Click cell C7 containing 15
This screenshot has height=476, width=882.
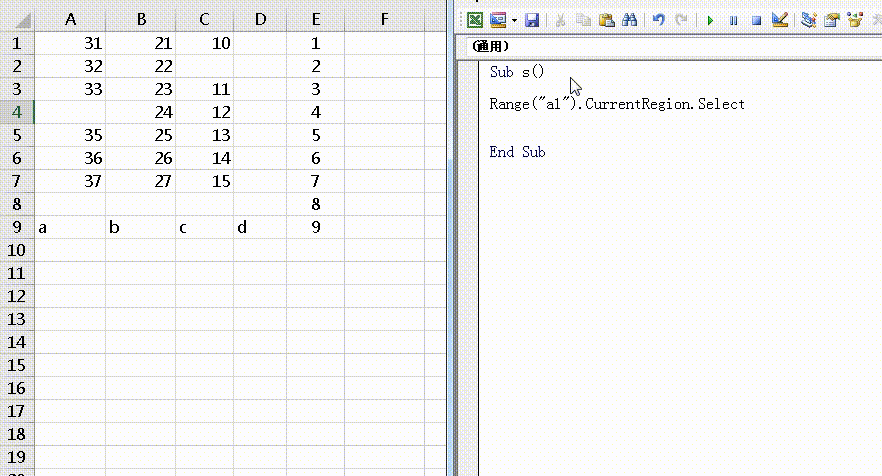204,181
